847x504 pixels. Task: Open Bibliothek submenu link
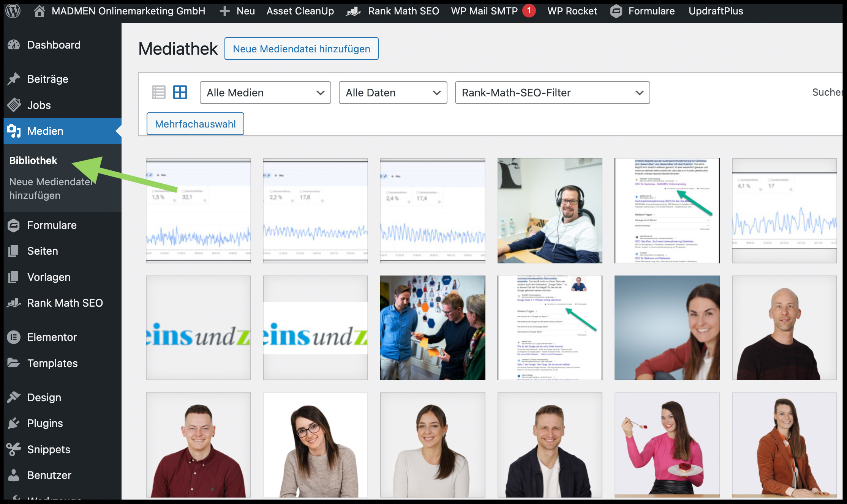(x=33, y=160)
